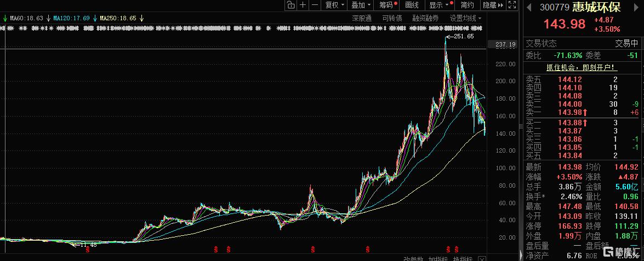Click the chart lock icon

[x=290, y=5]
